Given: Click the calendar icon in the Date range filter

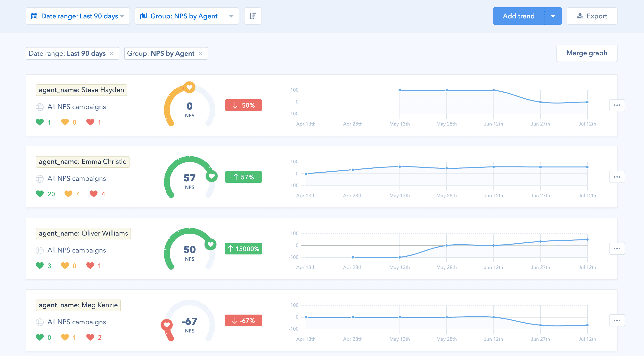Looking at the screenshot, I should click(x=35, y=16).
